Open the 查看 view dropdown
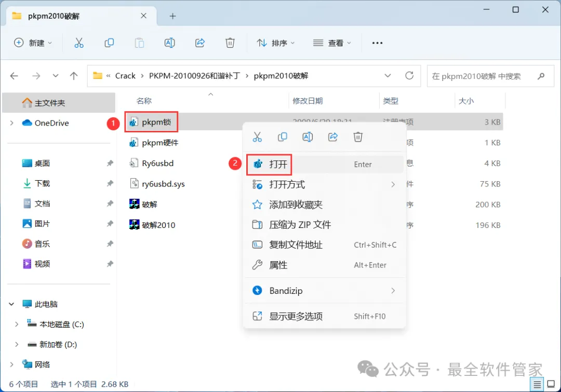The width and height of the screenshot is (561, 392). pyautogui.click(x=331, y=43)
